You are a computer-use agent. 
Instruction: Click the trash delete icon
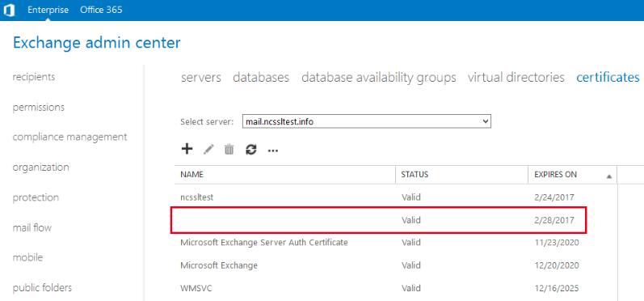point(229,150)
